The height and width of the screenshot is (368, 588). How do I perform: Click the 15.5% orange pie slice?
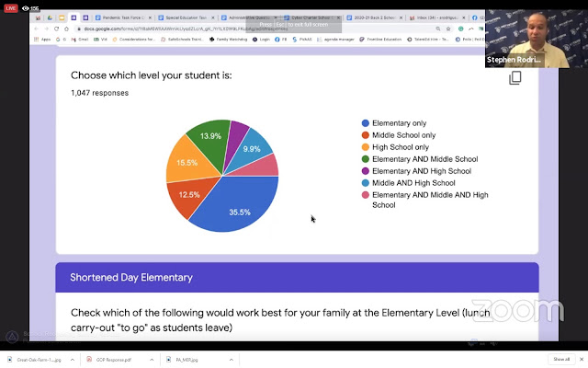[x=187, y=162]
